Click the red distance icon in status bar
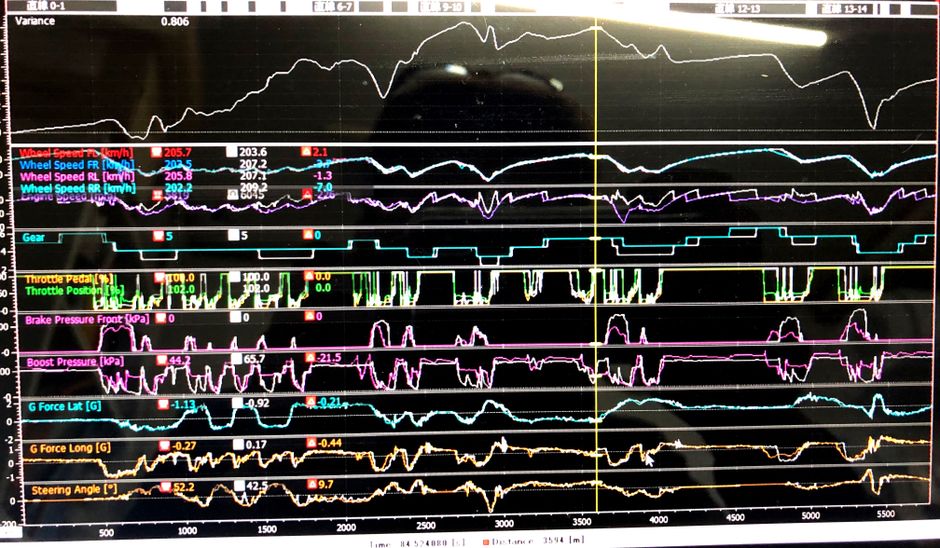 (x=487, y=541)
